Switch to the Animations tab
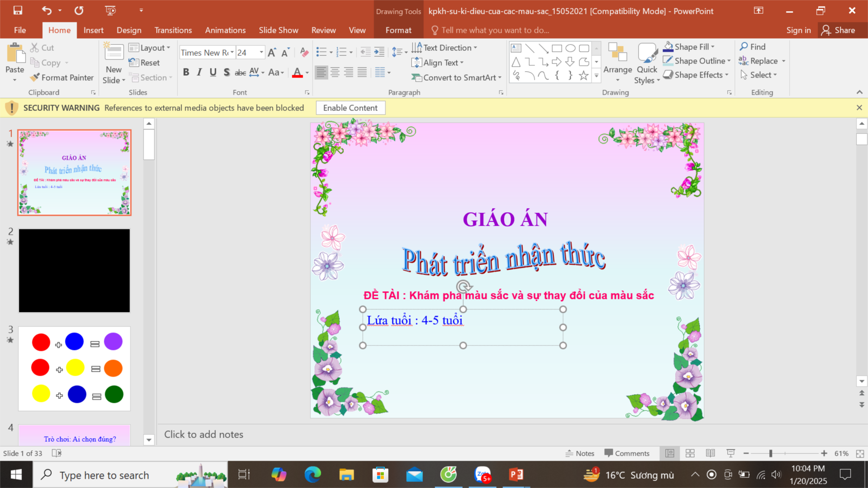The height and width of the screenshot is (488, 868). point(225,30)
